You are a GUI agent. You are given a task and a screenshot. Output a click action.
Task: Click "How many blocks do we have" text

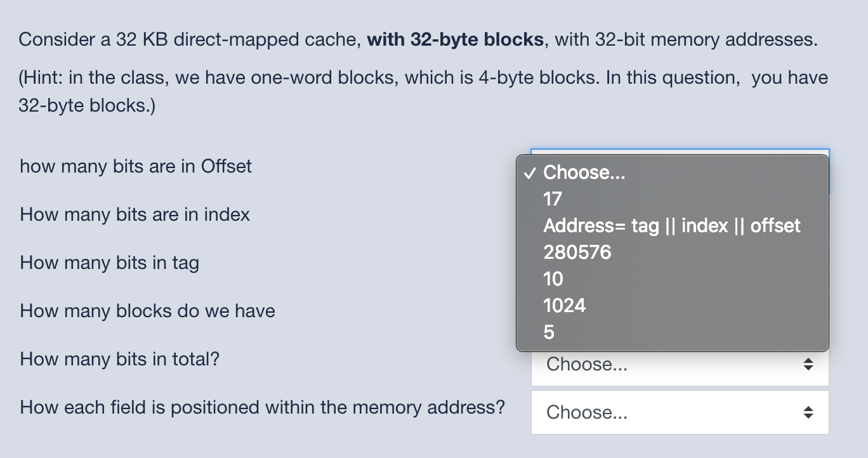coord(147,311)
